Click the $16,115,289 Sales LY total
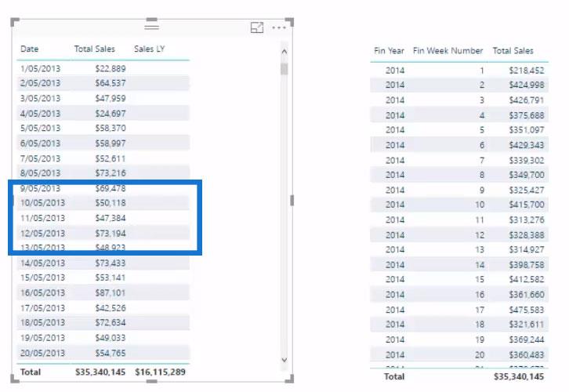The width and height of the screenshot is (569, 392). click(160, 372)
